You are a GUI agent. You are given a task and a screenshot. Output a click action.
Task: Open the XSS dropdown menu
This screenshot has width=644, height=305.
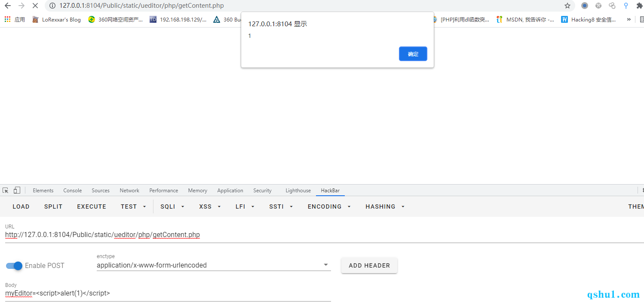click(x=210, y=206)
